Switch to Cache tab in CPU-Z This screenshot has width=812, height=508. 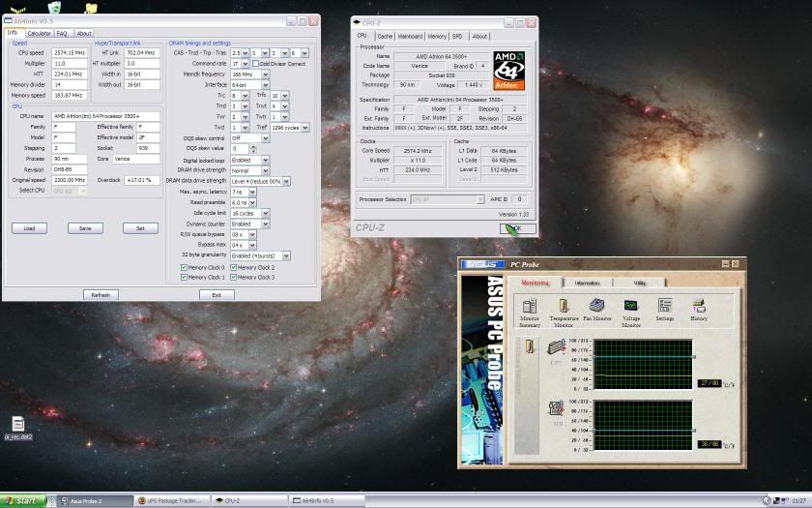pos(385,37)
